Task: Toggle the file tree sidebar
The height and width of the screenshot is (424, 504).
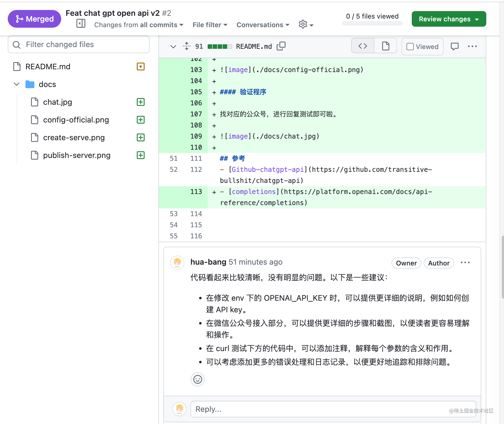Action: tap(81, 24)
